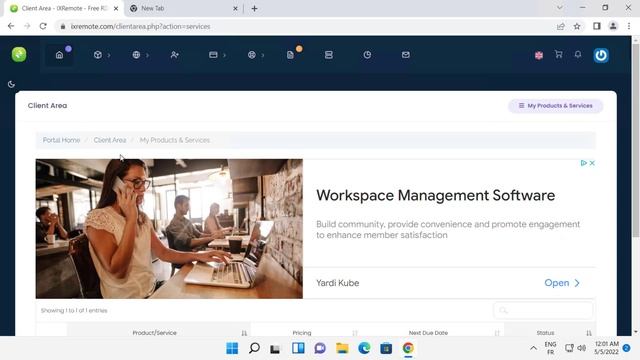The height and width of the screenshot is (360, 640).
Task: Click the document icon with orange badge
Action: (x=290, y=55)
